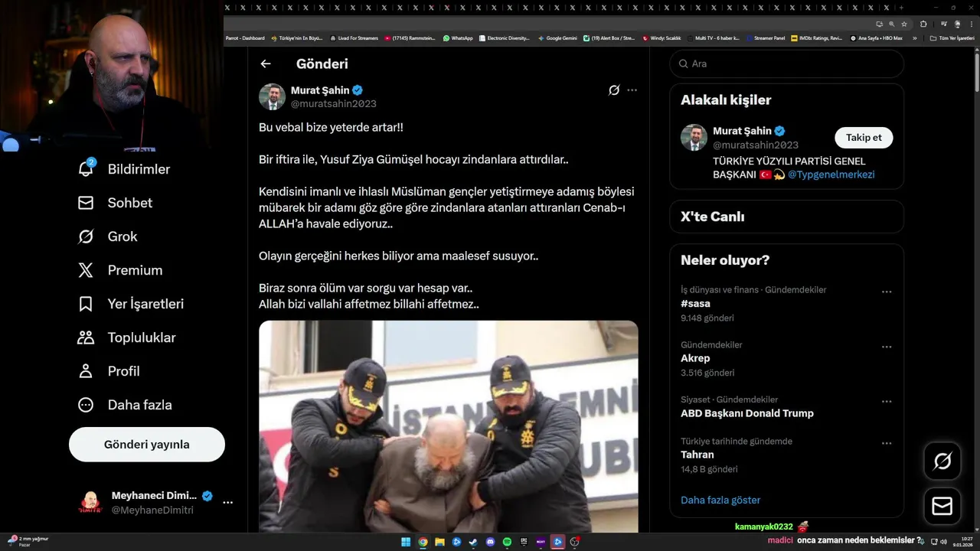This screenshot has width=980, height=551.
Task: Open the browser extensions puzzle icon
Action: (x=923, y=24)
